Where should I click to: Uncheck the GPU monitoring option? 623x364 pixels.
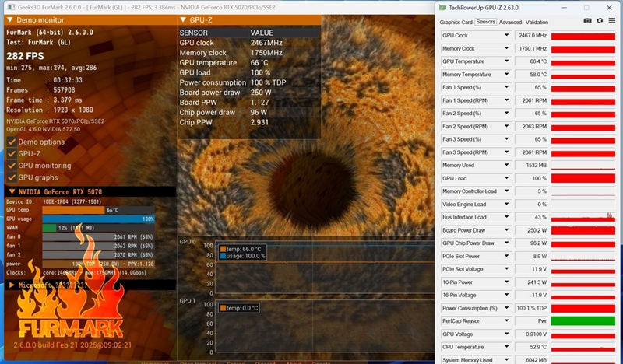pyautogui.click(x=12, y=165)
